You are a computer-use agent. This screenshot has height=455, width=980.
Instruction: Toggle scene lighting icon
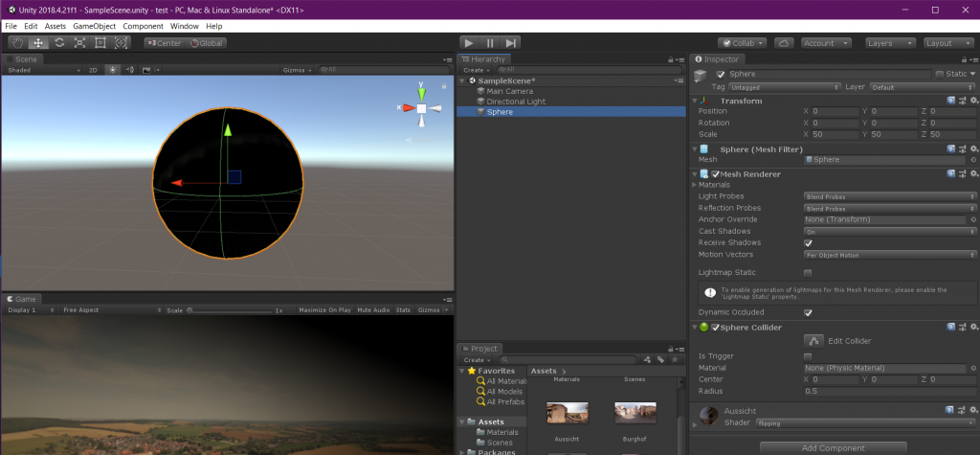pyautogui.click(x=113, y=70)
